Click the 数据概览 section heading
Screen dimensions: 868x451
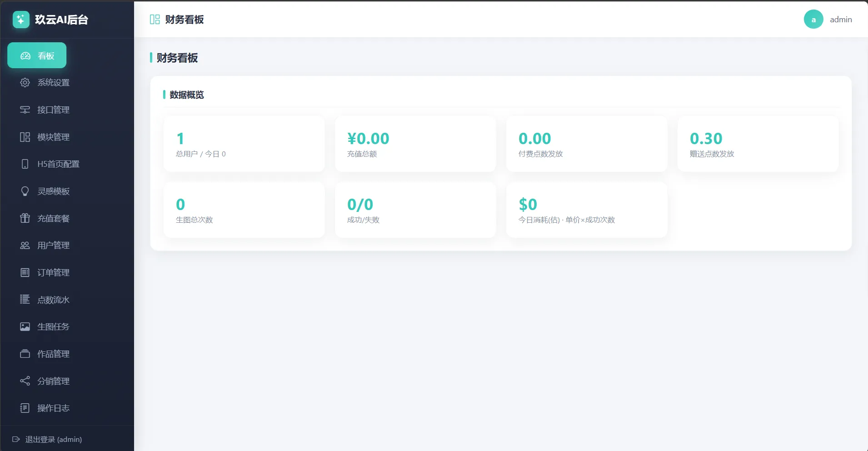tap(187, 95)
